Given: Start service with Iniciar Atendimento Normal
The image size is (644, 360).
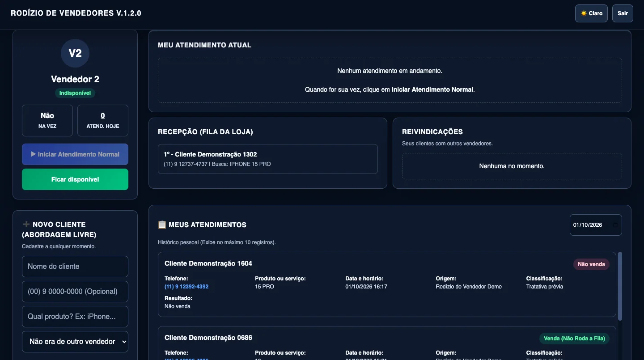Looking at the screenshot, I should click(x=75, y=154).
